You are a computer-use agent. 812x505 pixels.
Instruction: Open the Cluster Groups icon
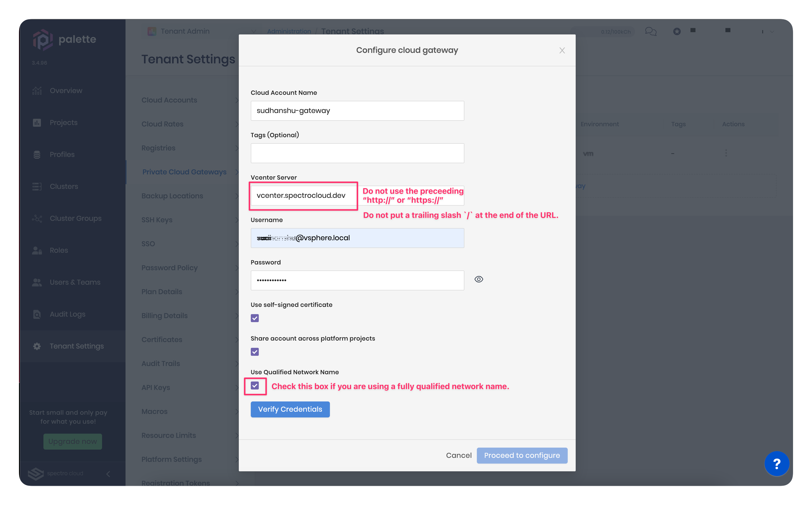pyautogui.click(x=37, y=218)
